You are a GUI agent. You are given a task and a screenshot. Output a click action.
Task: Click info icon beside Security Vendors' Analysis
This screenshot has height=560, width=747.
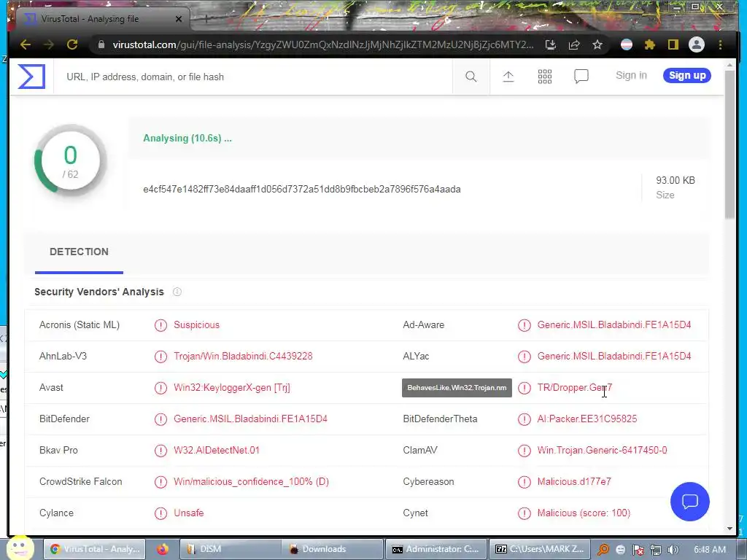click(x=177, y=292)
